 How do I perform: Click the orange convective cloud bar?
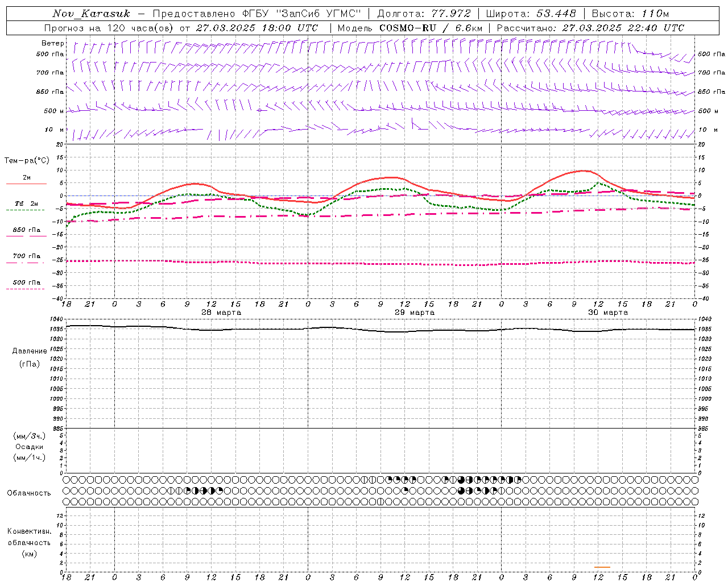(x=602, y=567)
